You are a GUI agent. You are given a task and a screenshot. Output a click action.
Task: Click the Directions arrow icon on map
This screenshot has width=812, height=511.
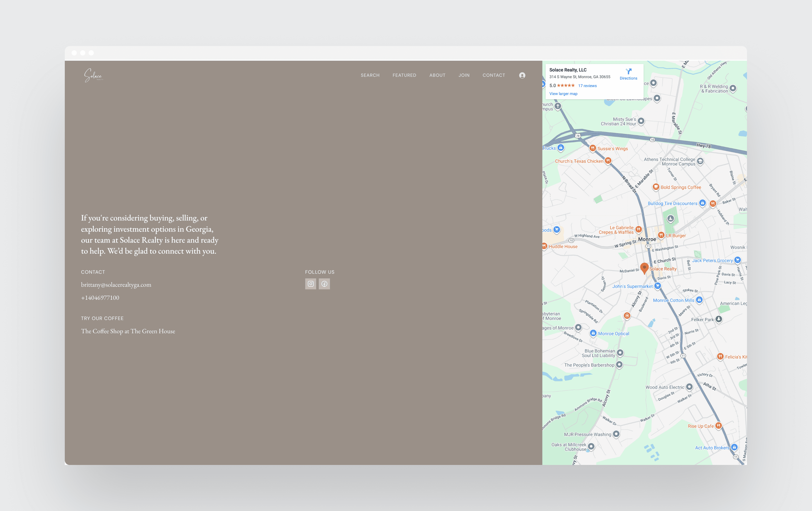click(x=628, y=71)
